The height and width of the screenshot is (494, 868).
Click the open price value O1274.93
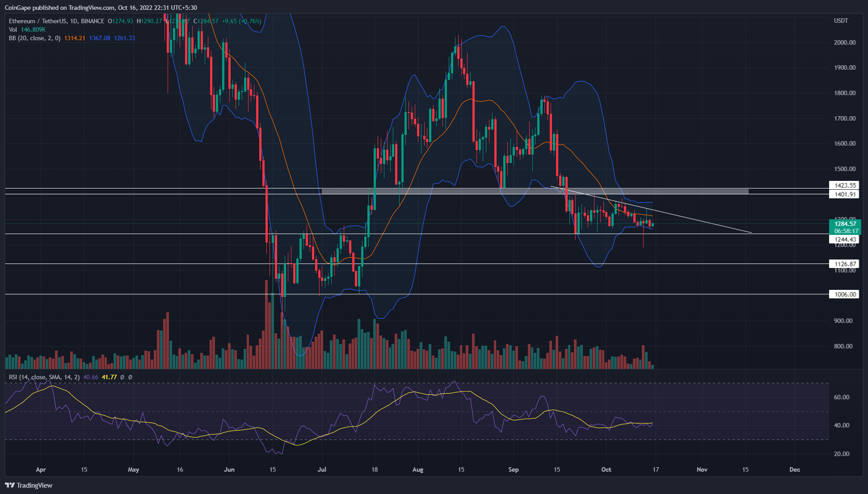tap(121, 21)
